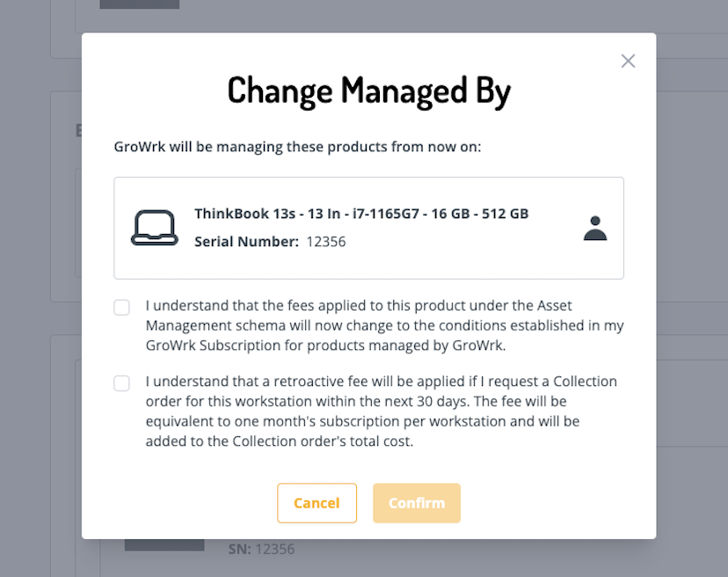Click the person icon beside ThinkBook
The width and height of the screenshot is (728, 577).
click(595, 228)
